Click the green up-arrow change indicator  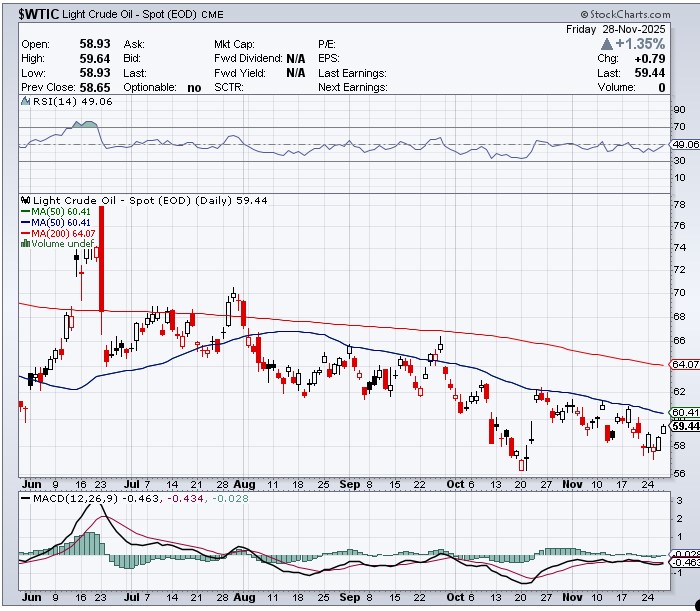(607, 45)
